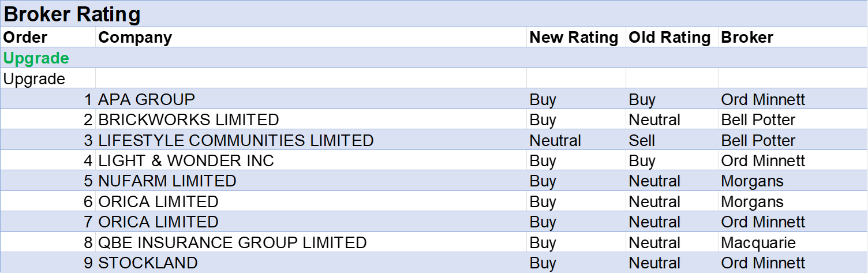This screenshot has width=868, height=273.
Task: Select the NUFARM LIMITED cell
Action: (x=167, y=181)
